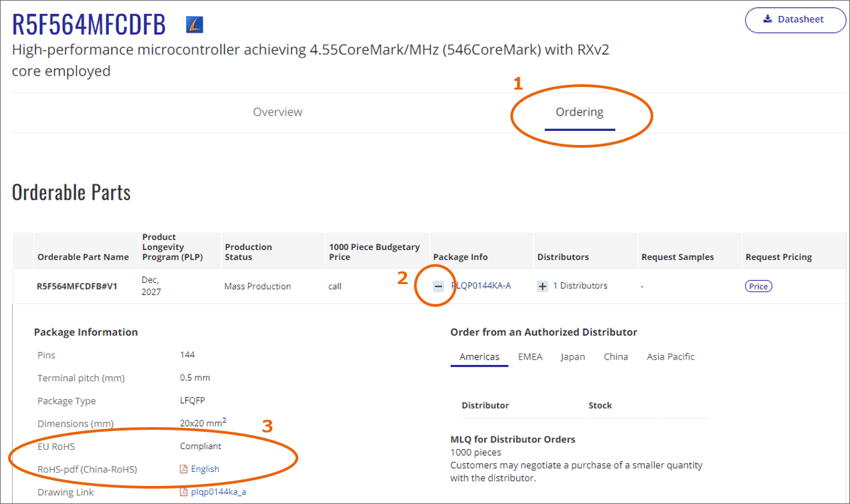The width and height of the screenshot is (850, 504).
Task: Click the Package Info column header
Action: pyautogui.click(x=461, y=257)
